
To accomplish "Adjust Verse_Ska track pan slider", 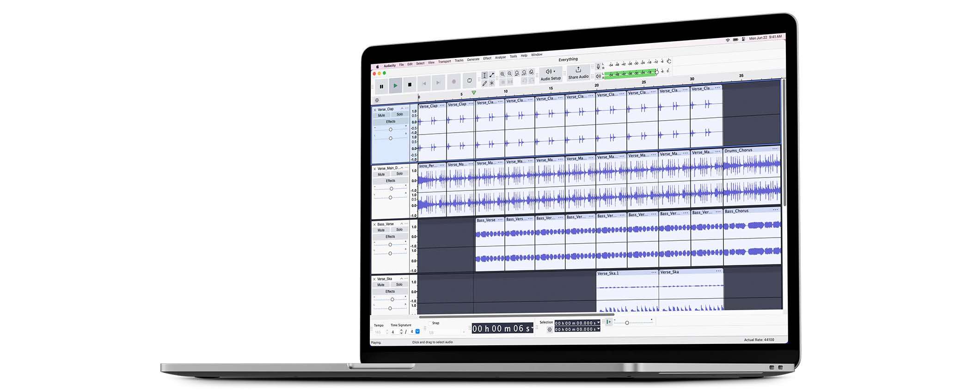I will [x=390, y=308].
